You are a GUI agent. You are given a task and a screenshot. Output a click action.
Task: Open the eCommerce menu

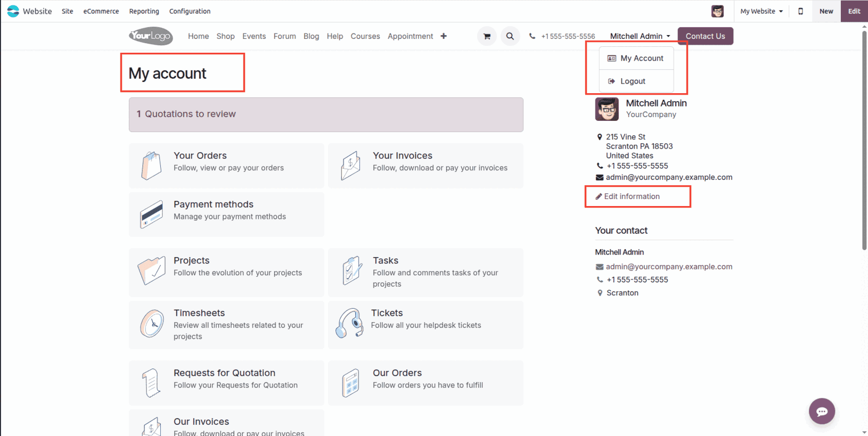(x=101, y=11)
